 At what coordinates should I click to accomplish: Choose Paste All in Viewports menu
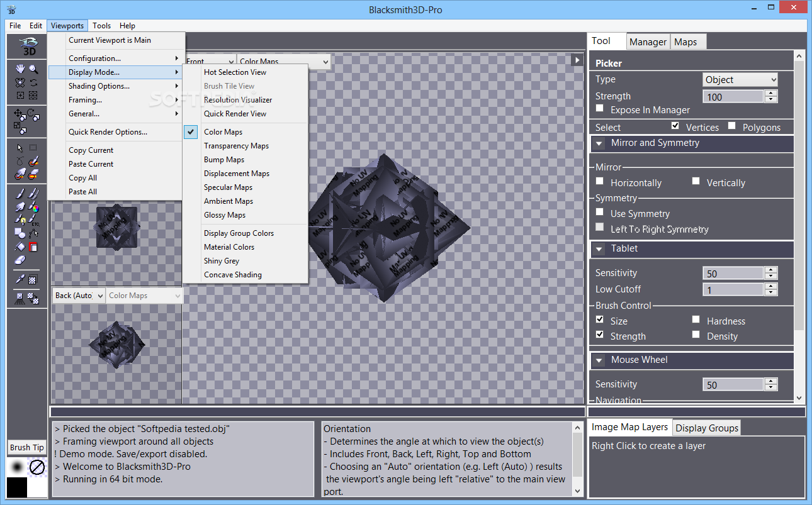tap(116, 192)
